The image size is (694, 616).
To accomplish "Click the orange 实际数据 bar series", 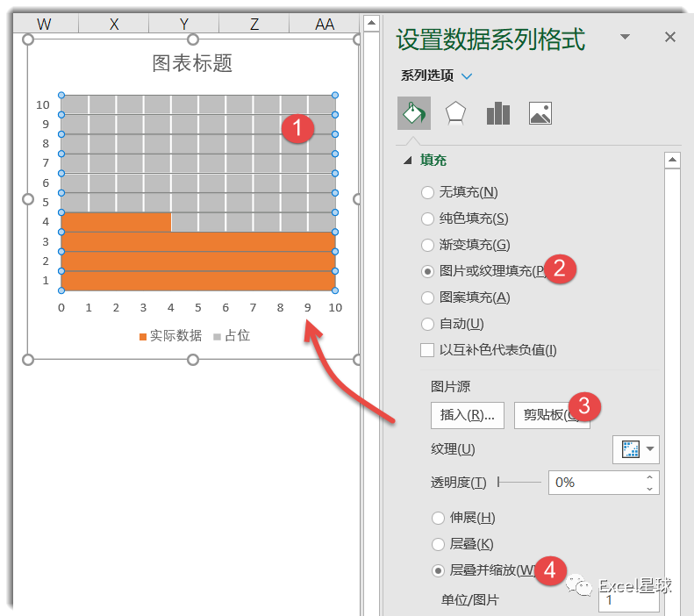I will 197,261.
